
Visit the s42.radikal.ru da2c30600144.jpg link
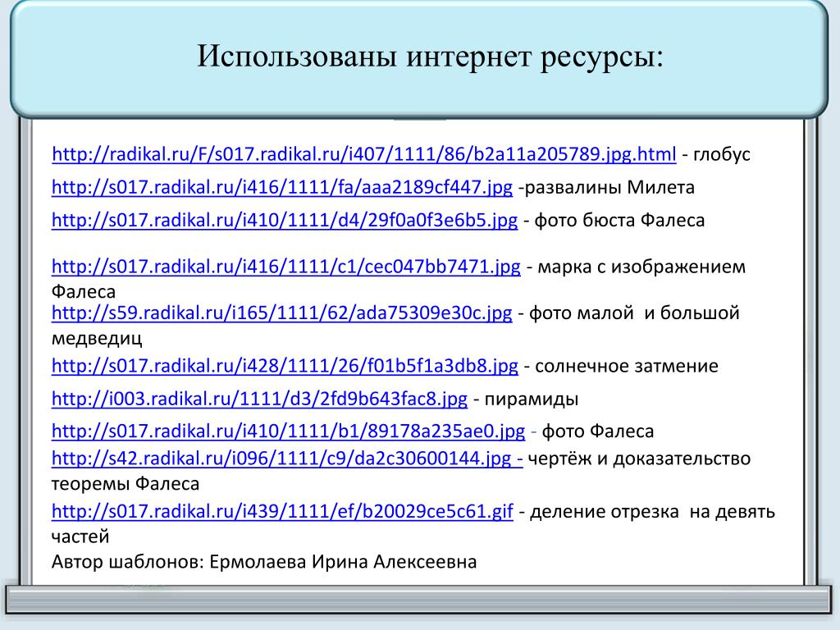tap(287, 459)
